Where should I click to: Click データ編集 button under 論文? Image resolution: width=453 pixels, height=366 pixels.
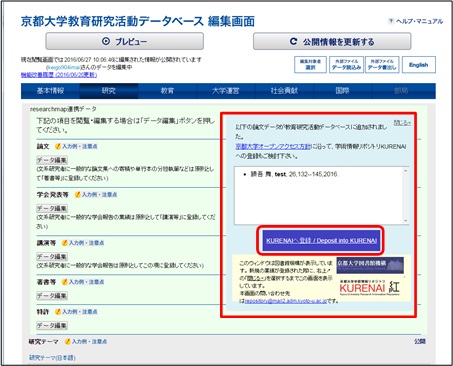[52, 160]
